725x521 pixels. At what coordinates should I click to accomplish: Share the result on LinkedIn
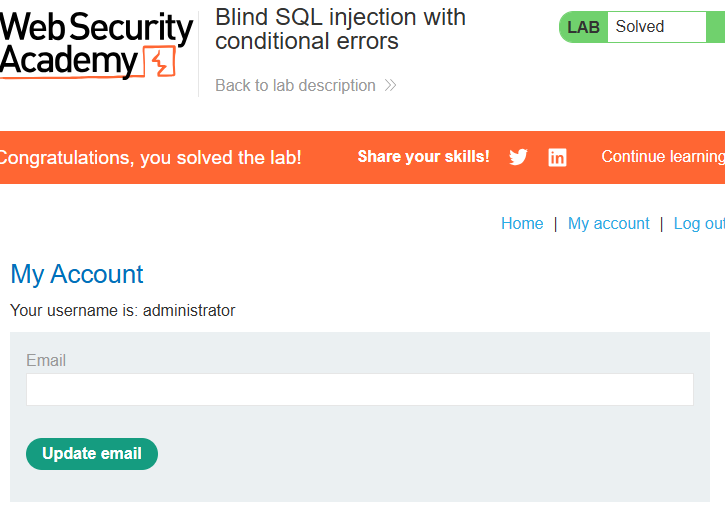[x=557, y=158]
